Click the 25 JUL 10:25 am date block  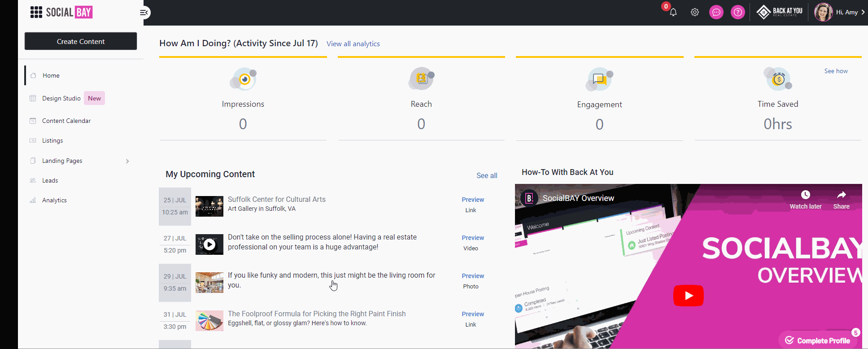click(175, 206)
